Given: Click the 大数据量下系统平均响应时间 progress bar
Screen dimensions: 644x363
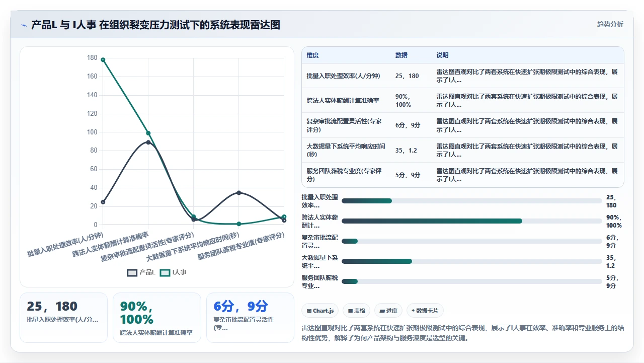Looking at the screenshot, I should click(x=471, y=261).
